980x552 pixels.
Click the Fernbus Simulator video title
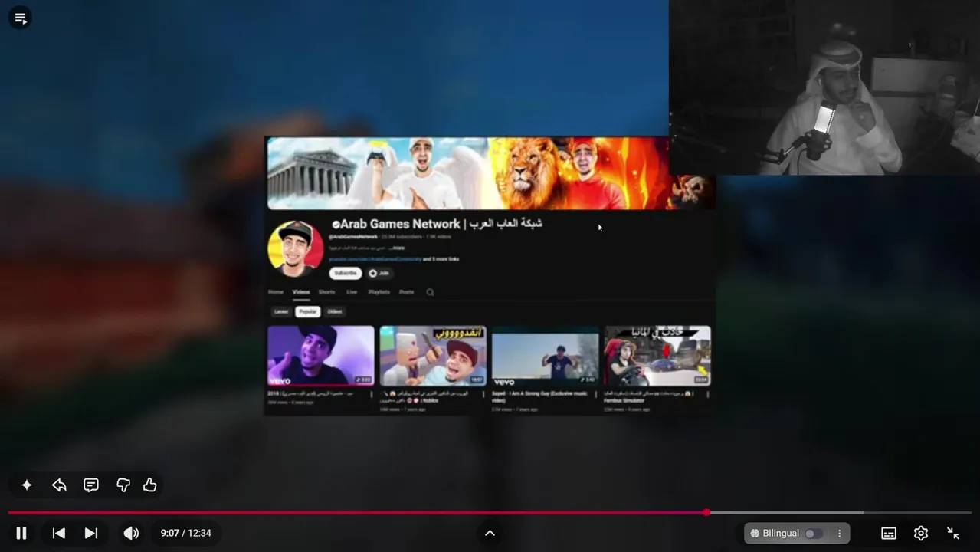649,396
